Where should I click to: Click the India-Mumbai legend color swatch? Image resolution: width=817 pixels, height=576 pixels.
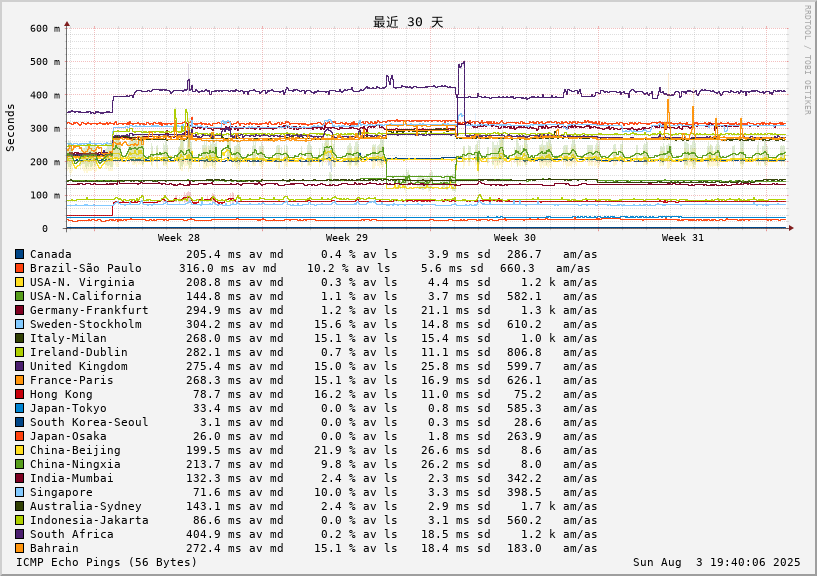pyautogui.click(x=19, y=479)
